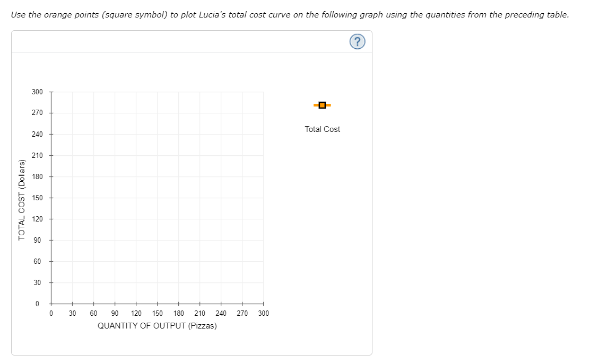
Task: Click the 90 tick mark on the quantity axis
Action: pos(115,304)
